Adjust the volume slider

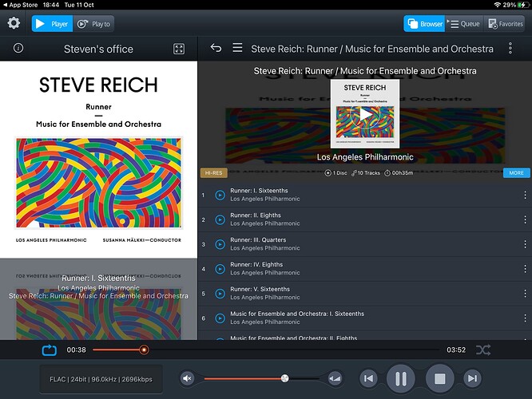[x=261, y=378]
